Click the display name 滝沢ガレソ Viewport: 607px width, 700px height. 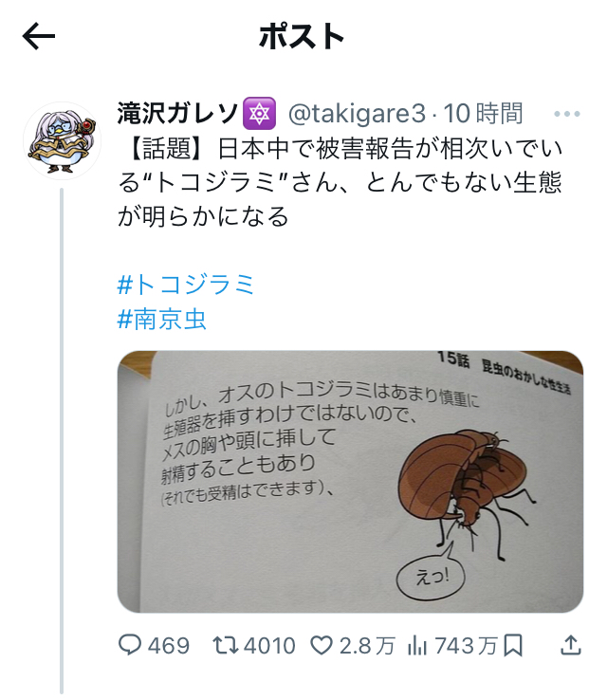pyautogui.click(x=177, y=113)
